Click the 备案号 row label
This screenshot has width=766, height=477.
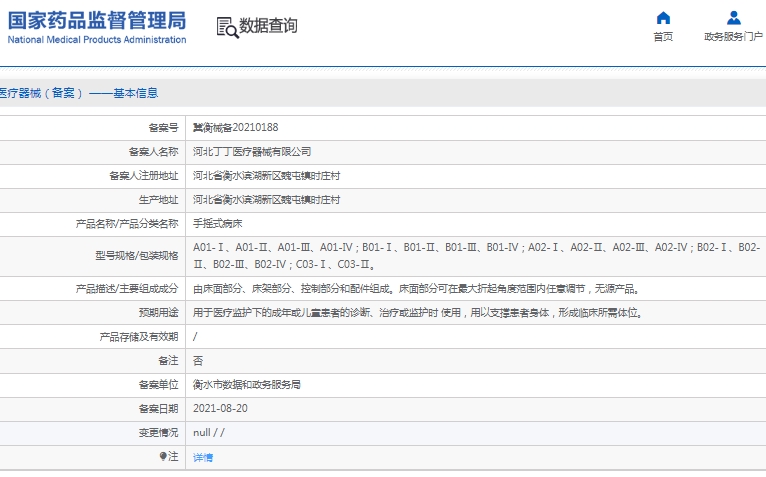164,128
